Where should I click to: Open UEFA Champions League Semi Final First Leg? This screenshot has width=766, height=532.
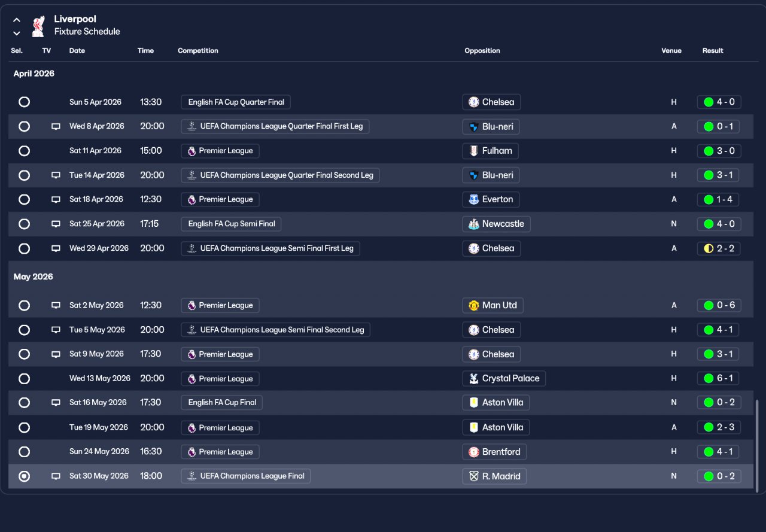pos(270,248)
